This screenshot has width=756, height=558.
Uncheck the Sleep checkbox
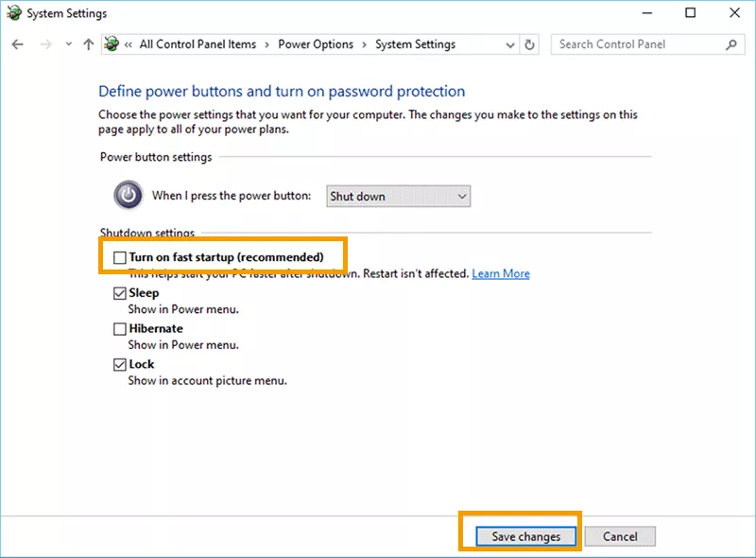tap(120, 293)
